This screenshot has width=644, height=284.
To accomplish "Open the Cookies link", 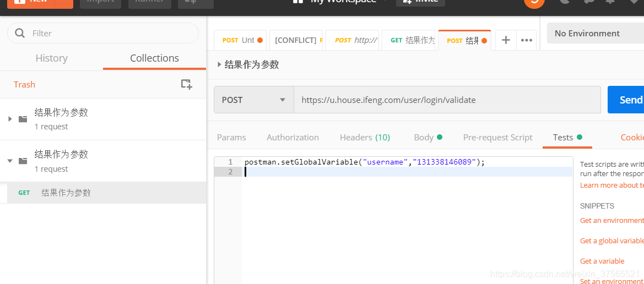I will click(632, 138).
